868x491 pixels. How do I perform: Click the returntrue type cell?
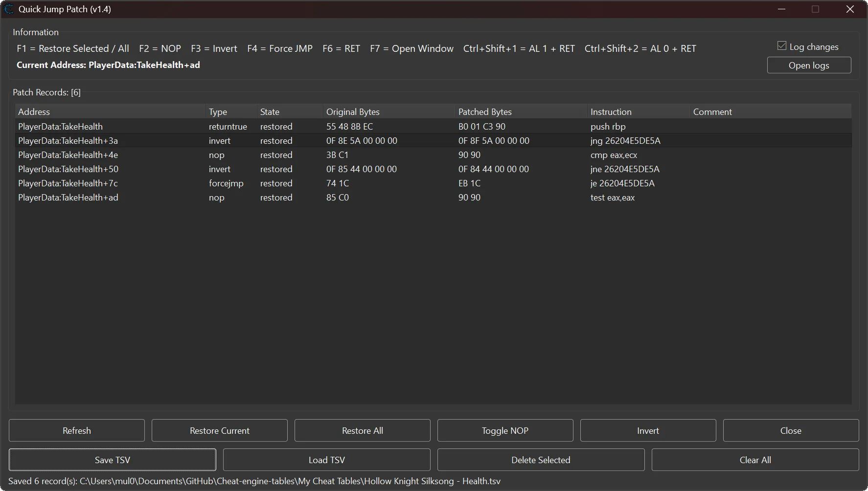point(228,127)
